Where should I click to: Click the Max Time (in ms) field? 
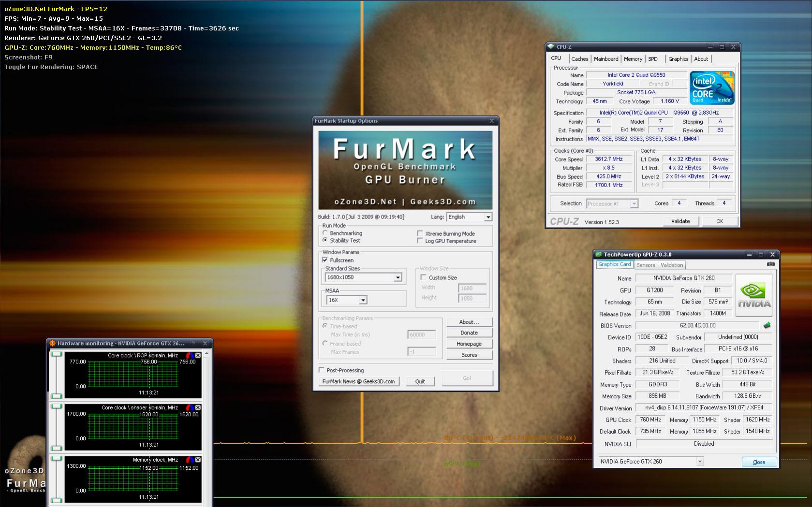pos(422,334)
